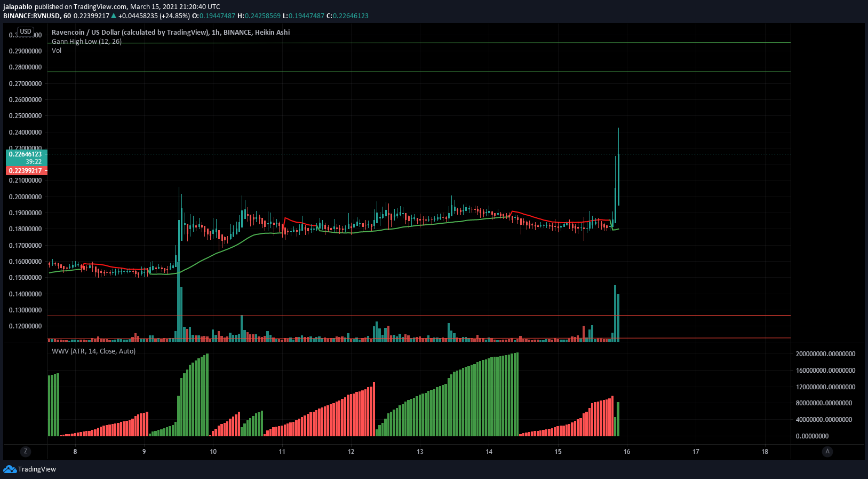Click the green 0.22646123 current price label
This screenshot has height=479, width=868.
(x=26, y=154)
